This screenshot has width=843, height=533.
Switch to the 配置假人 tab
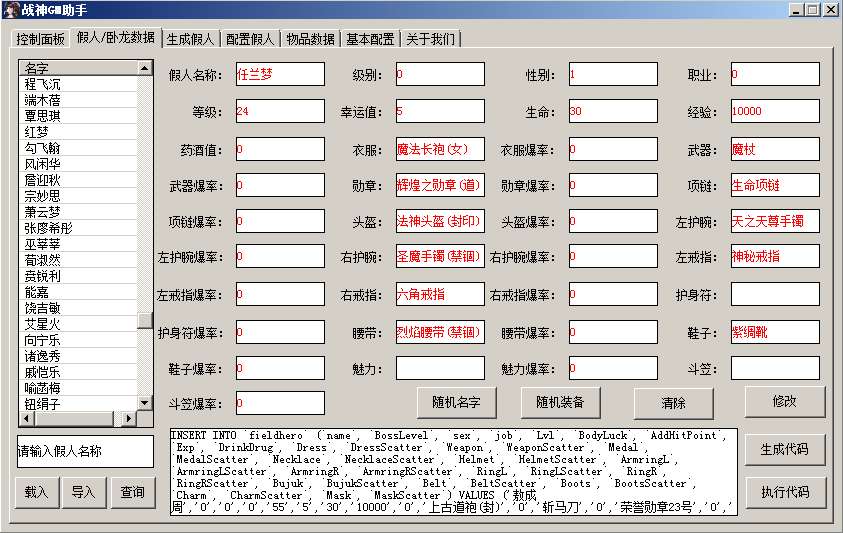250,39
